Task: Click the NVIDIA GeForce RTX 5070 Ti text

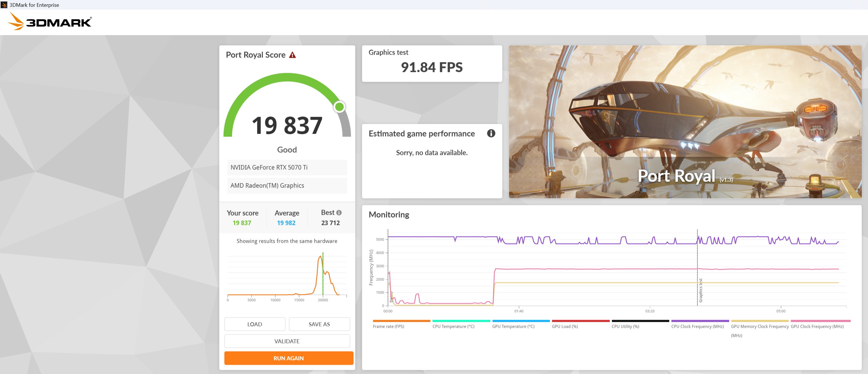Action: click(x=269, y=167)
